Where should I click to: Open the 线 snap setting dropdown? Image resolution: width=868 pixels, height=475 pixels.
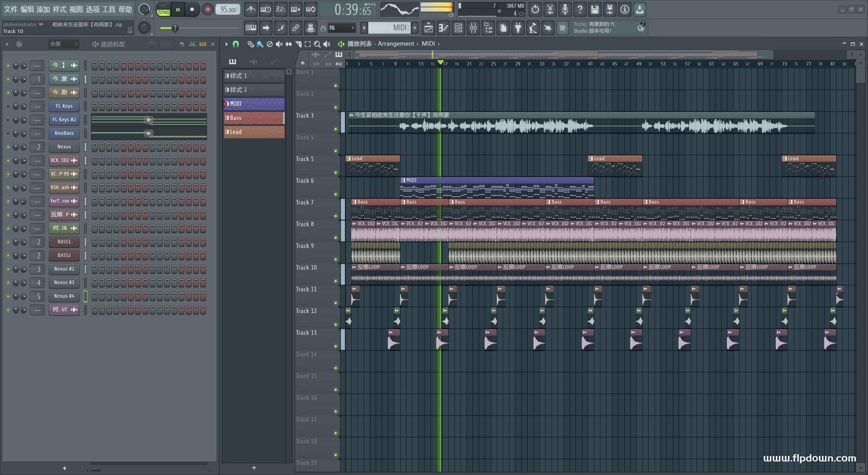pos(341,28)
